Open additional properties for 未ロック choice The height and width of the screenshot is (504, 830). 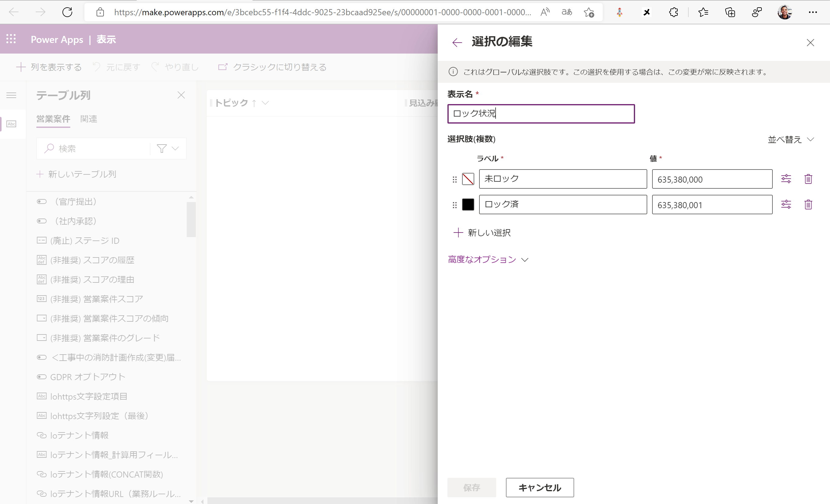[x=786, y=179]
